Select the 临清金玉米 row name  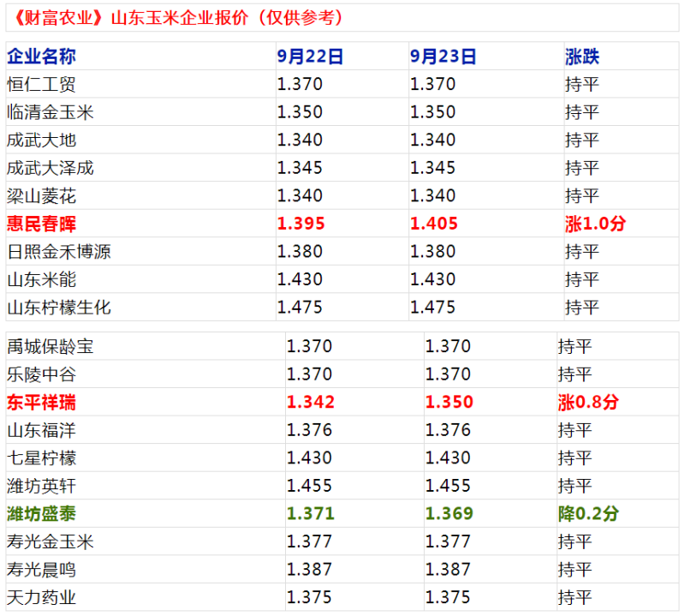click(50, 112)
